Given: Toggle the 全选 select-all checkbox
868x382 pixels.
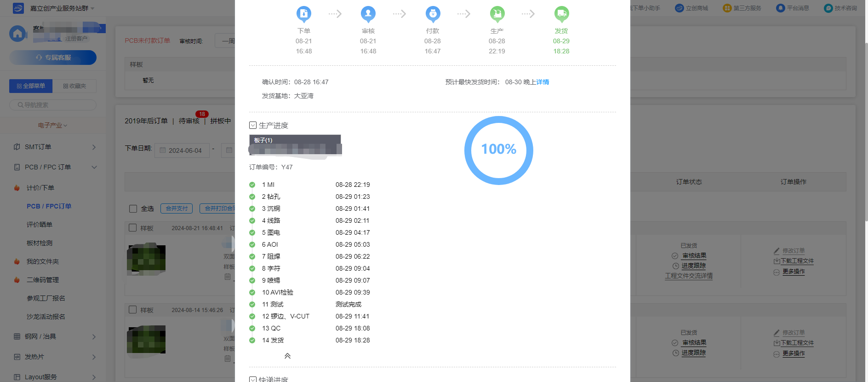Looking at the screenshot, I should [133, 208].
